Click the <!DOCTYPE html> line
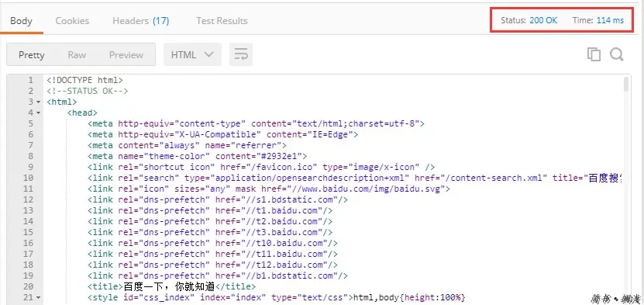Screen dimensions: 644x305 [x=84, y=80]
